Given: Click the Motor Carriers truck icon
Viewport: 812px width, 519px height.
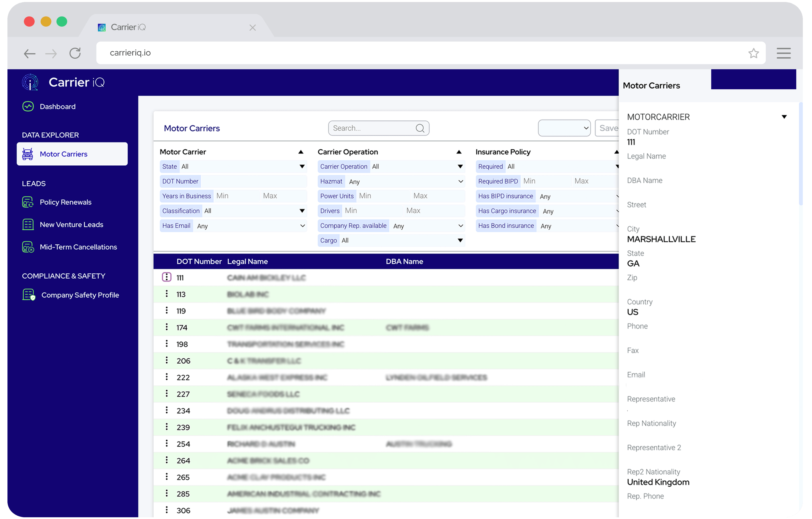Looking at the screenshot, I should [28, 154].
